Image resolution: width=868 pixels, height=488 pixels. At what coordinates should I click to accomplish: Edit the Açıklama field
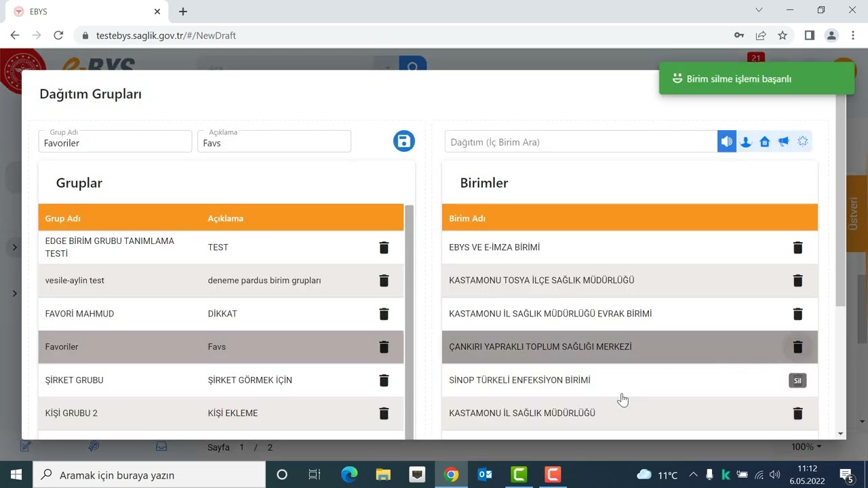(274, 142)
